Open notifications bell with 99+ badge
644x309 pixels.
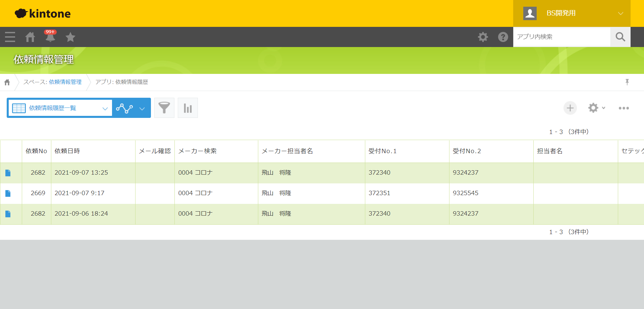tap(50, 37)
